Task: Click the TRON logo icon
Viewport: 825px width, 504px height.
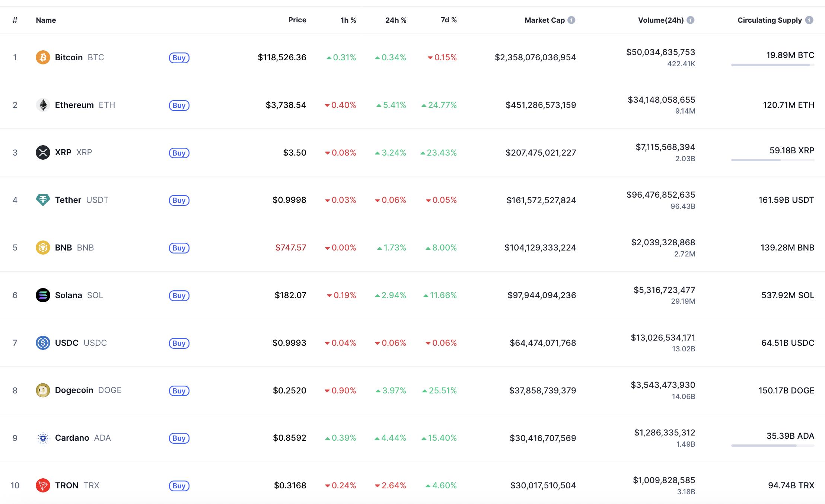Action: 43,485
